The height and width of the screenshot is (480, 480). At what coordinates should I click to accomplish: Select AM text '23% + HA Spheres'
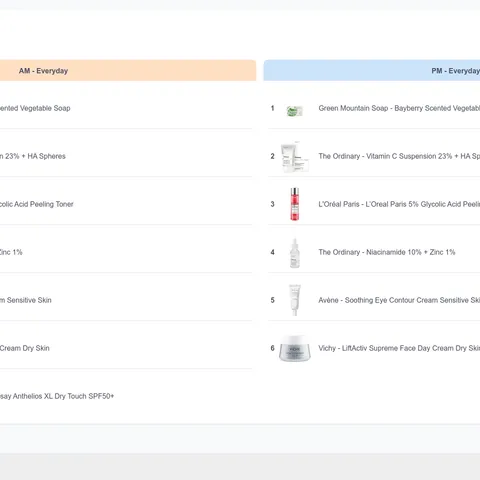(x=35, y=156)
